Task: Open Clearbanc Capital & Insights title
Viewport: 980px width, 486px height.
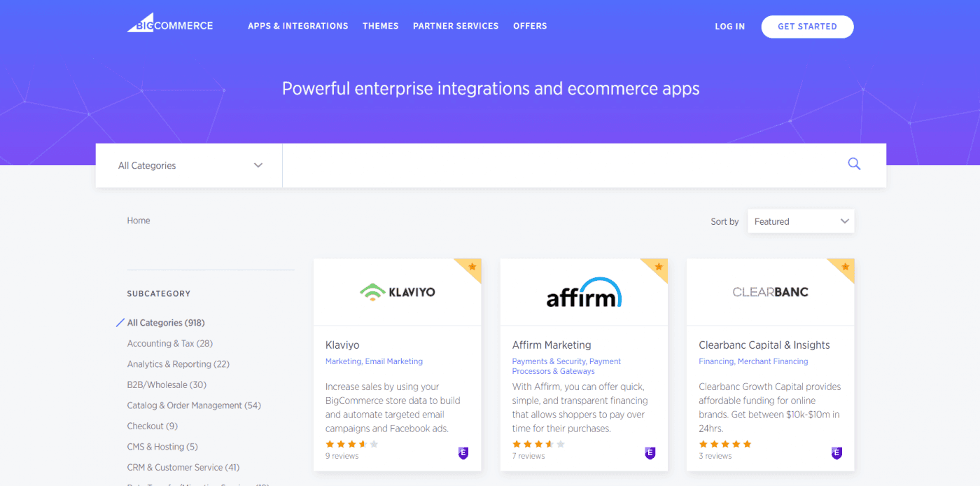Action: [764, 345]
